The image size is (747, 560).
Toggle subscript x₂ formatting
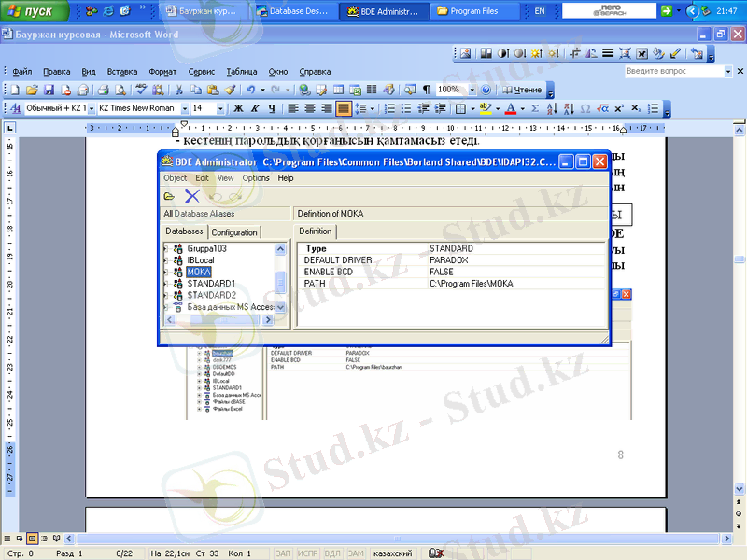(x=636, y=108)
